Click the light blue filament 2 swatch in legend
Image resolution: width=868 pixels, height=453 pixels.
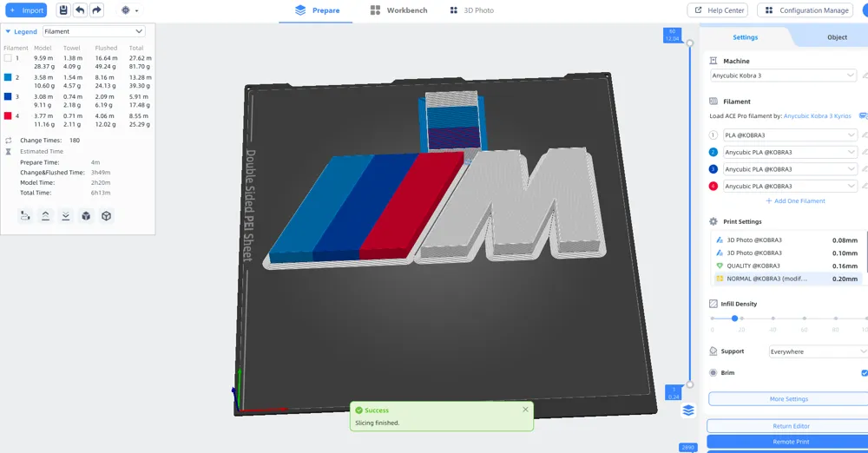pyautogui.click(x=8, y=77)
